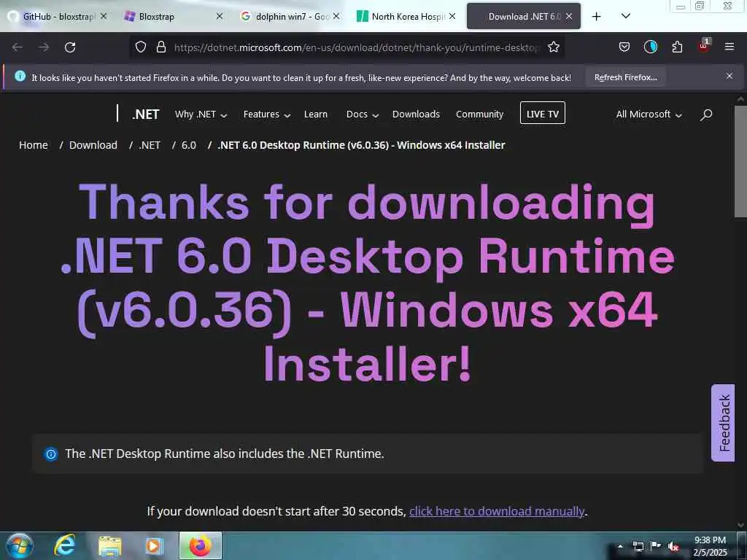Open the Downloads nav item

point(416,114)
